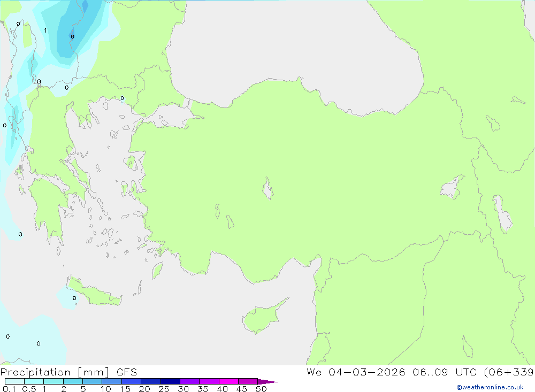The height and width of the screenshot is (392, 535).
Task: Click the 0.1 to 0.5 mm legend swatch
Action: click(14, 381)
